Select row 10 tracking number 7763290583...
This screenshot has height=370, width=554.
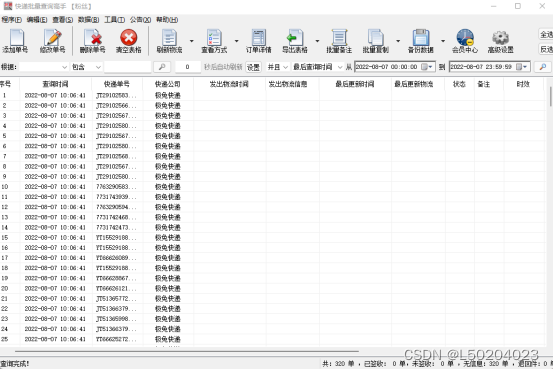[116, 187]
